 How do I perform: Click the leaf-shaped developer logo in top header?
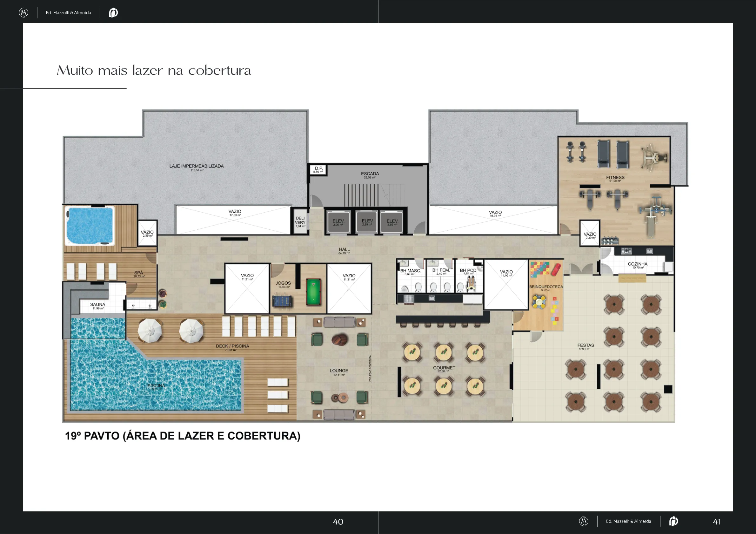pos(113,13)
